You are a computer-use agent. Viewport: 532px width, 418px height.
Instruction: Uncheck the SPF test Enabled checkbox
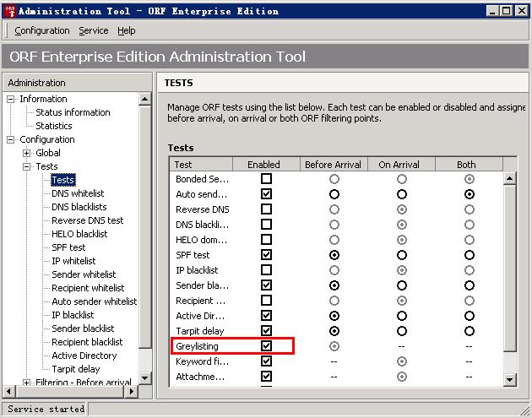click(x=266, y=255)
